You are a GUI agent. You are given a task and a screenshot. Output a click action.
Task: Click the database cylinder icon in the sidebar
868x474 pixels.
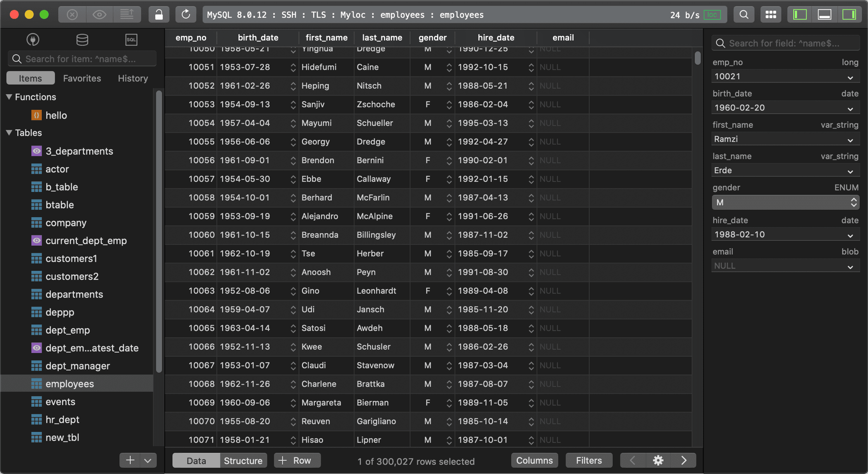pyautogui.click(x=82, y=40)
